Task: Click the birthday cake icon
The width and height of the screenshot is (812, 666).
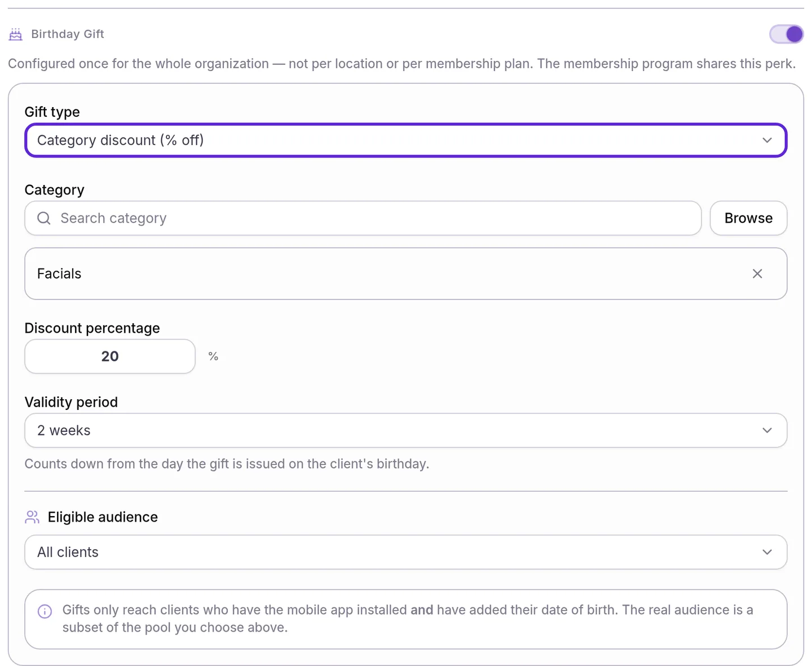Action: (16, 34)
